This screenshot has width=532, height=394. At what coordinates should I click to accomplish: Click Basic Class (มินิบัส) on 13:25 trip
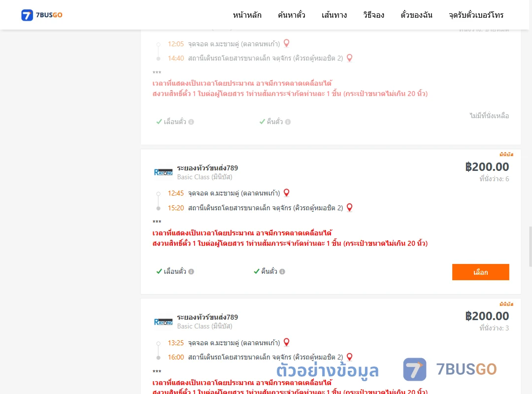point(204,327)
